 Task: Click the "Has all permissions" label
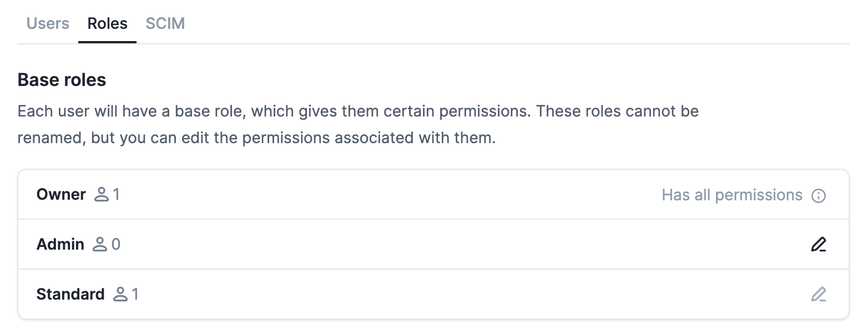click(x=732, y=195)
